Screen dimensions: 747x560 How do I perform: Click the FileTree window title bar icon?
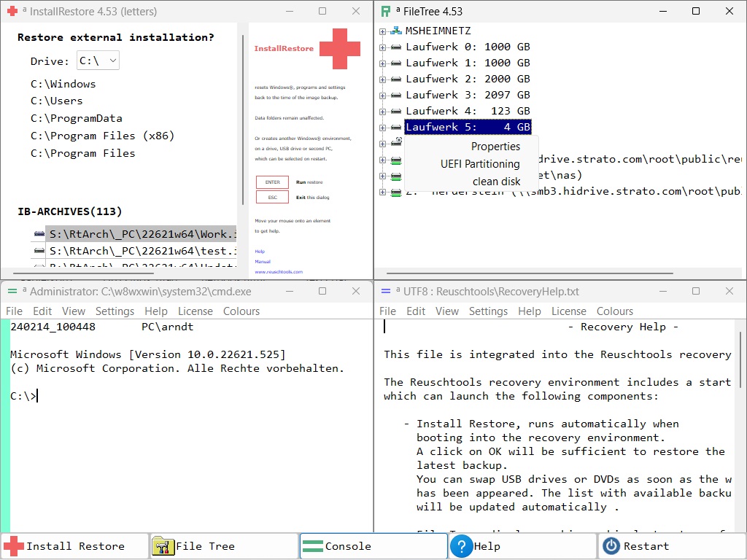(386, 12)
